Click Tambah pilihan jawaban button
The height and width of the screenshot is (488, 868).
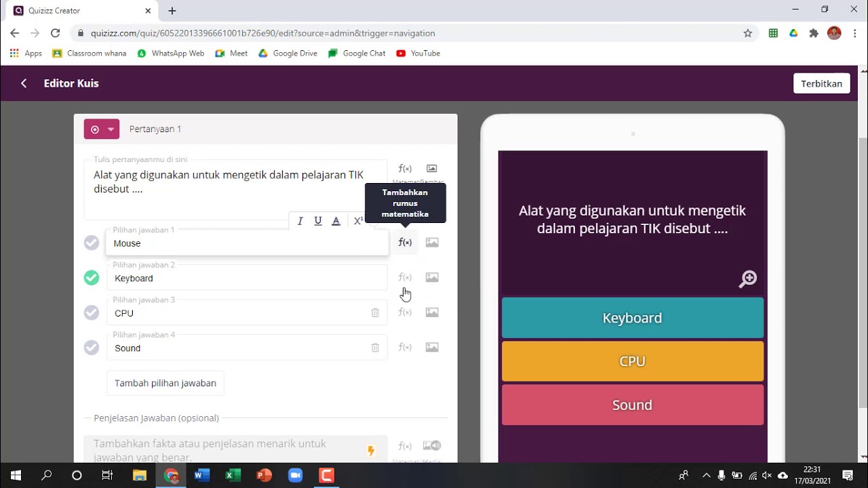tap(165, 383)
